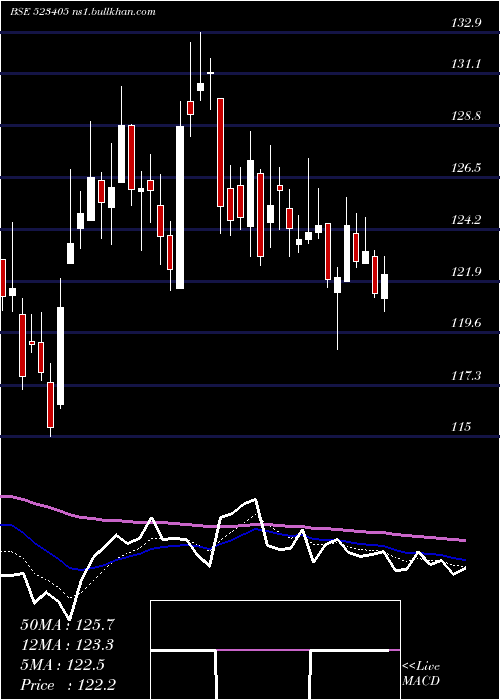Click the 'Price : 122.2' readout
This screenshot has width=500, height=700.
pyautogui.click(x=67, y=685)
